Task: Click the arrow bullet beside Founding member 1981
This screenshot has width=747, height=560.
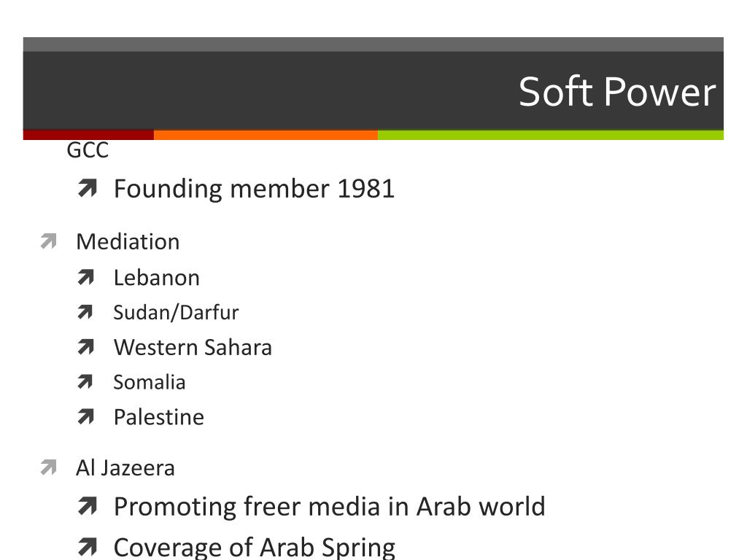Action: pyautogui.click(x=88, y=189)
